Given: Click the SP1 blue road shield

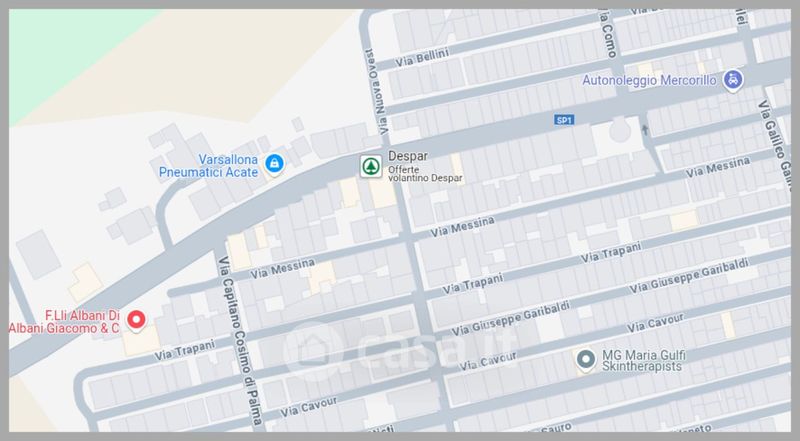Looking at the screenshot, I should coord(564,120).
